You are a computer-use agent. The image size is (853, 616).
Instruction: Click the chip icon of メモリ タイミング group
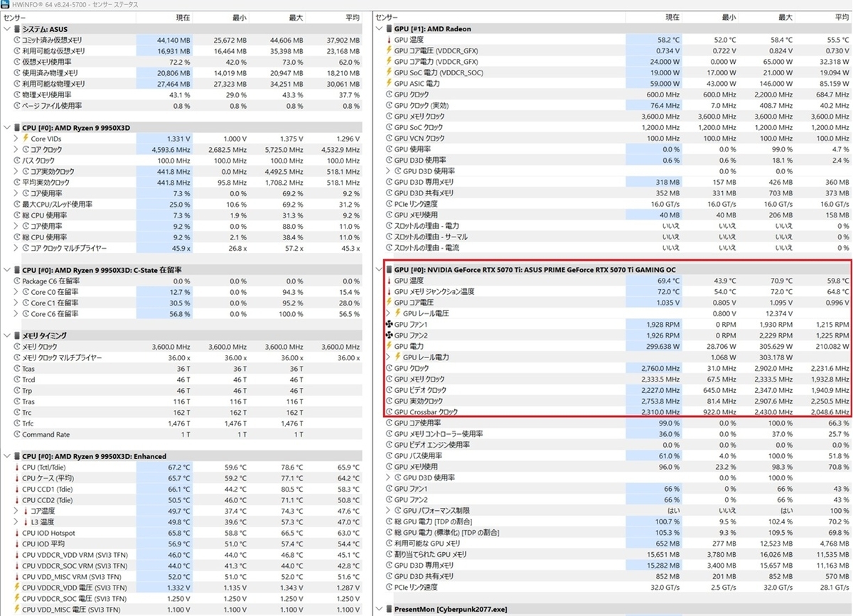click(17, 335)
